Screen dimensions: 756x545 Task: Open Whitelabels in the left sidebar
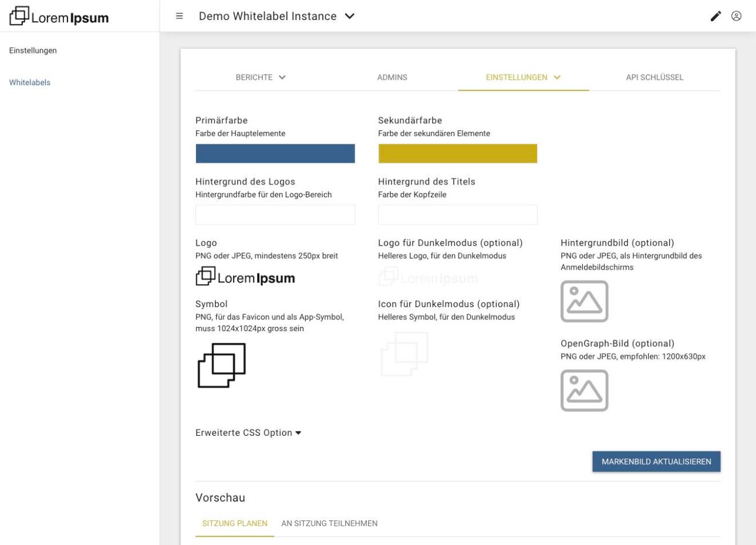tap(30, 83)
